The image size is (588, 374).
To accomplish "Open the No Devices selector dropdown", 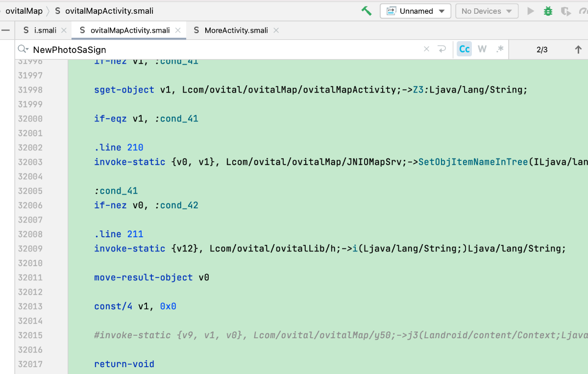I will [x=487, y=11].
